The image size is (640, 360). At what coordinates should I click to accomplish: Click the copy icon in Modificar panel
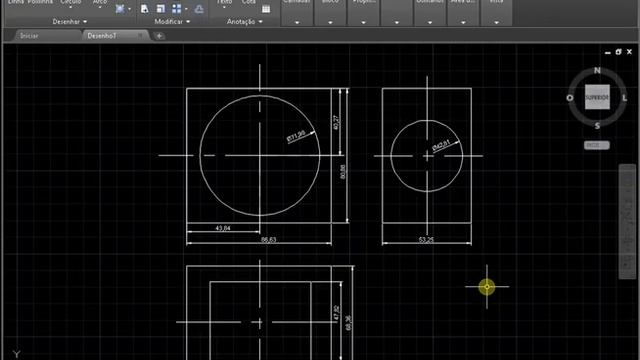(144, 9)
